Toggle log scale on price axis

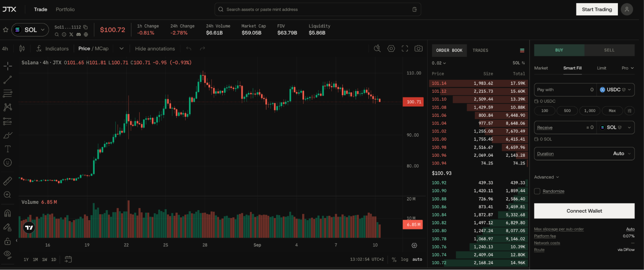point(404,259)
